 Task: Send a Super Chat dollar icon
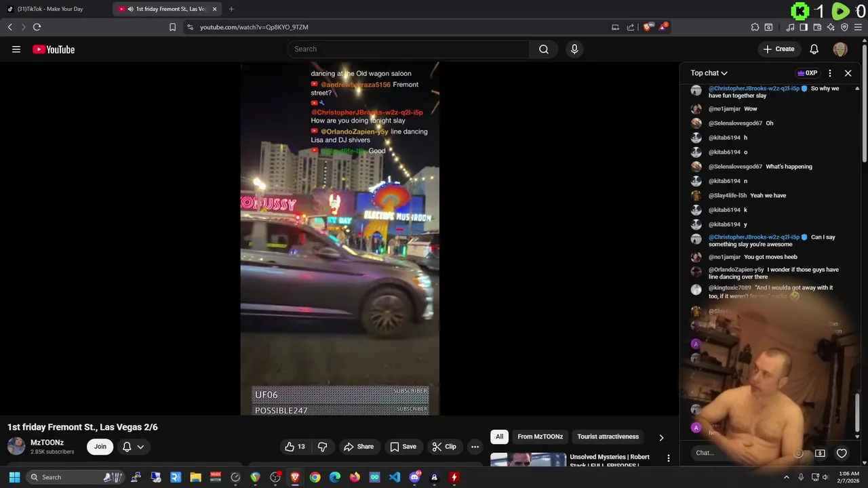point(820,453)
